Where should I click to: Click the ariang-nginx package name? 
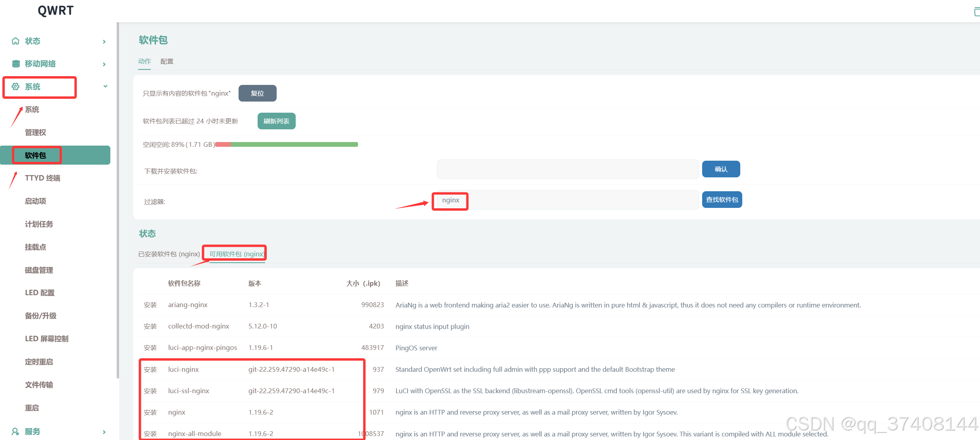(x=188, y=305)
